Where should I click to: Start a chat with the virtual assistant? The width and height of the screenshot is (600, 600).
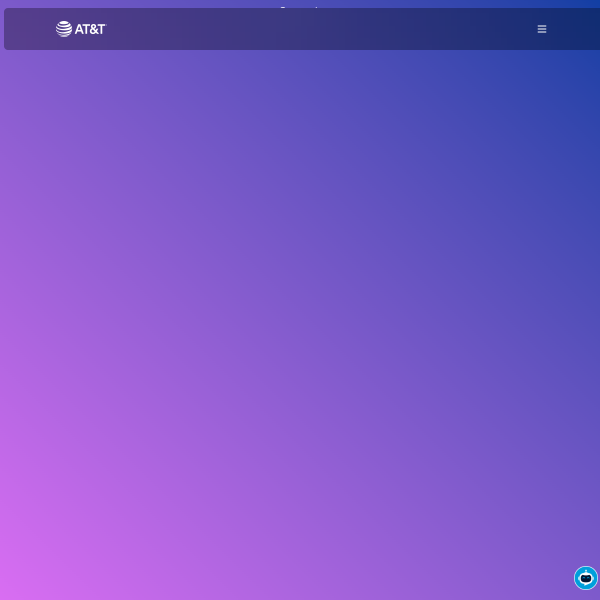(x=586, y=578)
